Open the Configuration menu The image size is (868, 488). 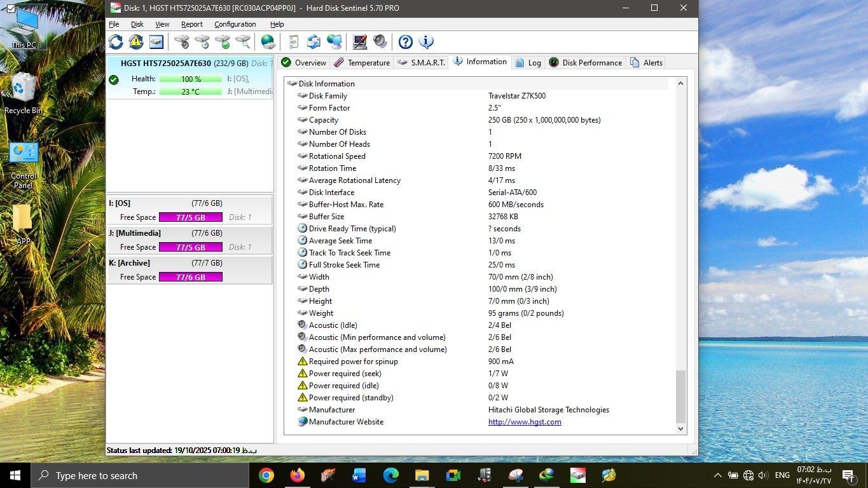pos(235,24)
